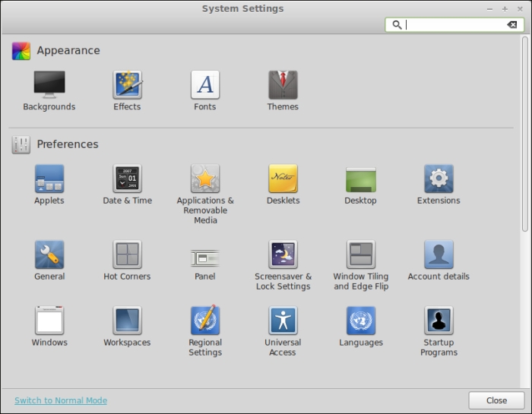Open the Extensions preferences
Screen dimensions: 532x414
tap(439, 185)
